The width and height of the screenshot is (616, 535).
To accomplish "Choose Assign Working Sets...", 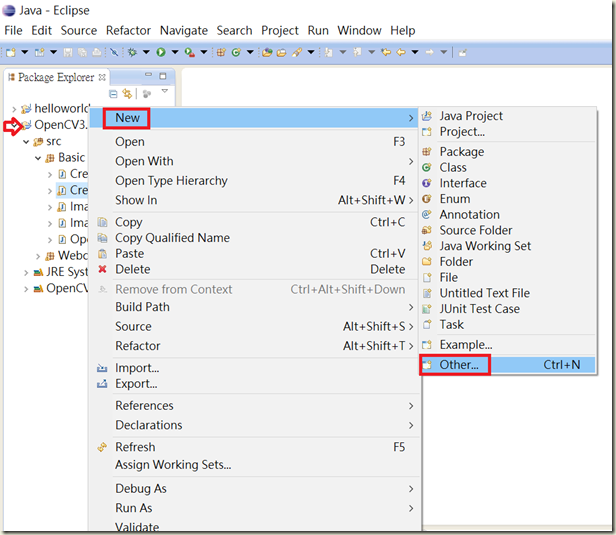I will point(254,465).
